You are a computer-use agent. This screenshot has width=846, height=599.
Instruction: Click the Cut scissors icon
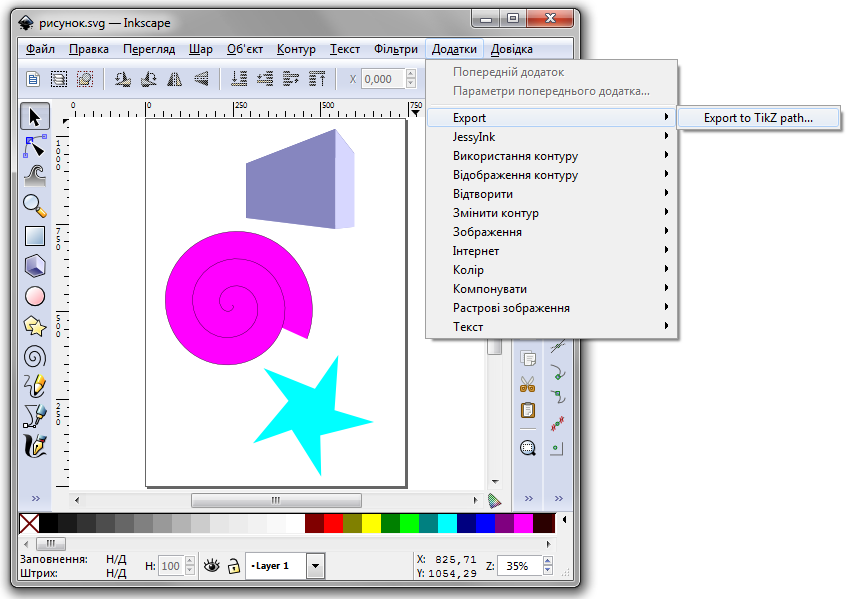pyautogui.click(x=528, y=384)
